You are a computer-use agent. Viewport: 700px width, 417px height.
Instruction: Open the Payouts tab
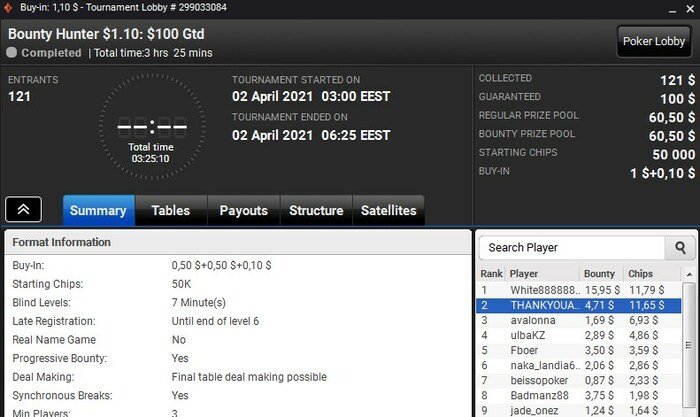[244, 210]
